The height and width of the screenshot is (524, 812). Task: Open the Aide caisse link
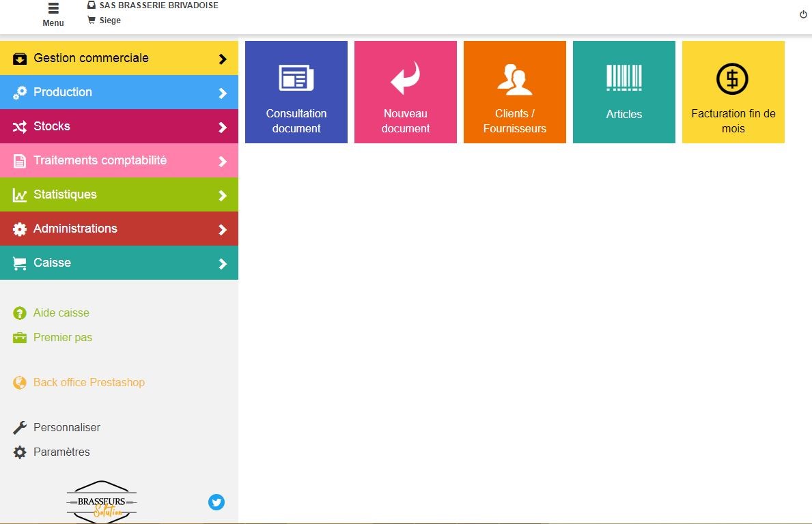[61, 313]
